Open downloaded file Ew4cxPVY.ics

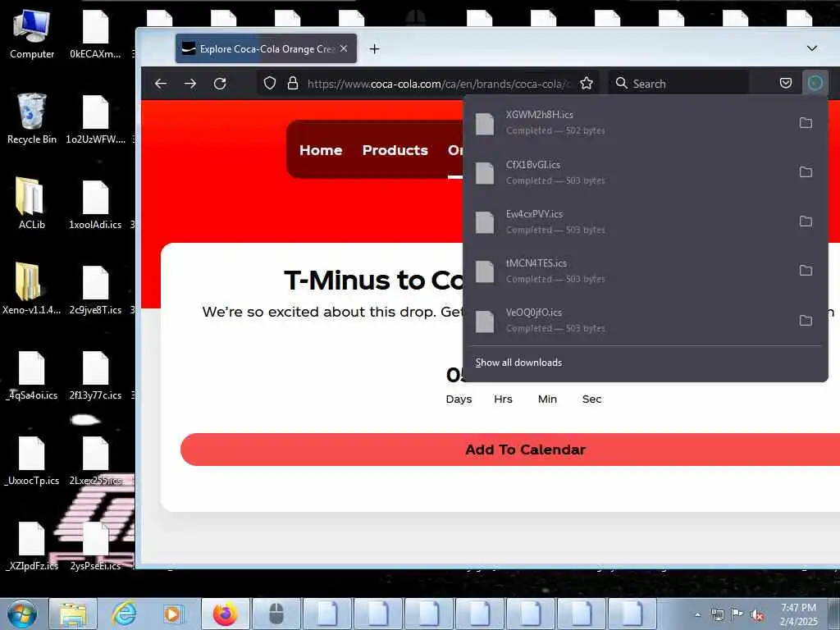[628, 221]
